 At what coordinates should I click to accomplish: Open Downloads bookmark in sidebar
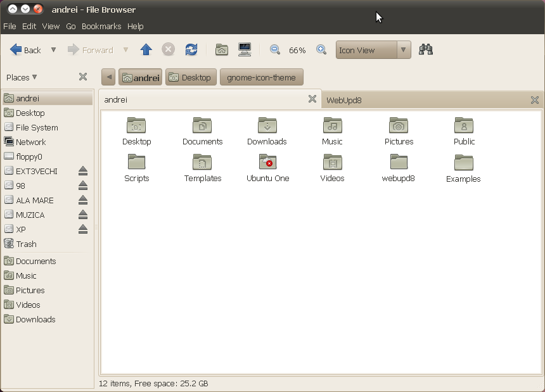coord(48,319)
